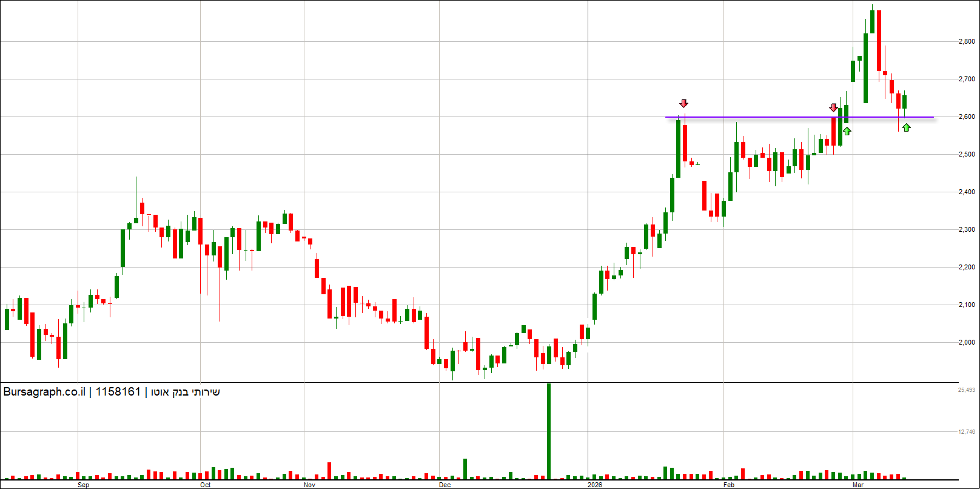The image size is (980, 489).
Task: Select the green up arrow under the last March candles
Action: point(906,127)
